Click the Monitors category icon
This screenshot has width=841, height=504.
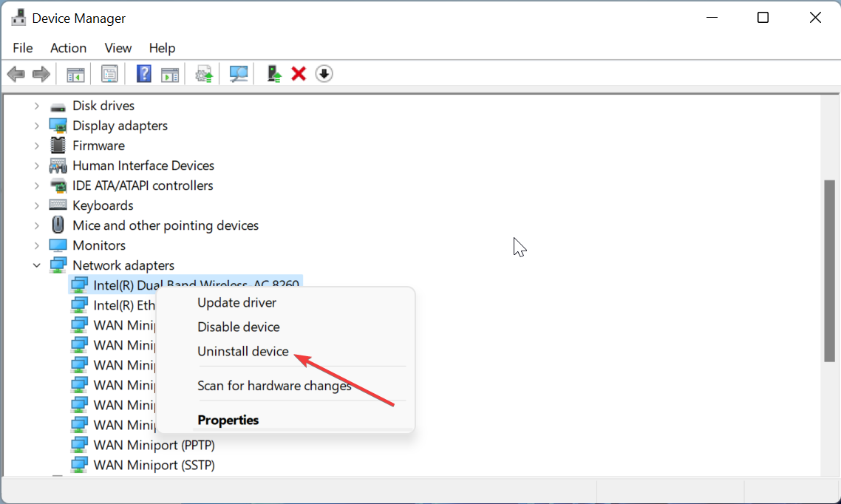tap(58, 245)
